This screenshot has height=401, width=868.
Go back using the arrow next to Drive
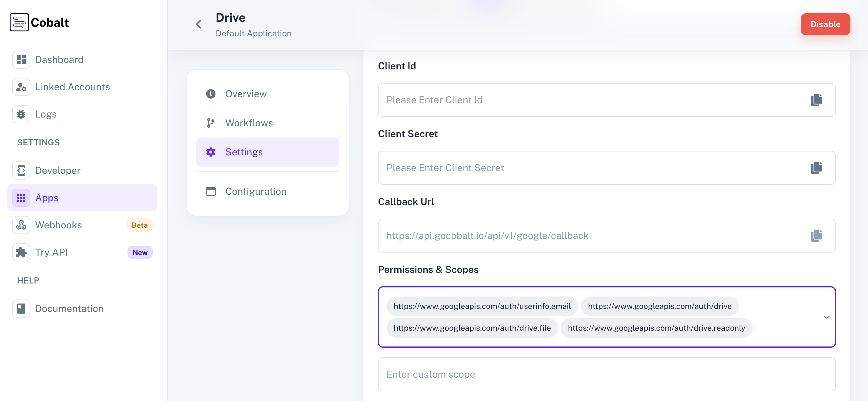point(198,24)
